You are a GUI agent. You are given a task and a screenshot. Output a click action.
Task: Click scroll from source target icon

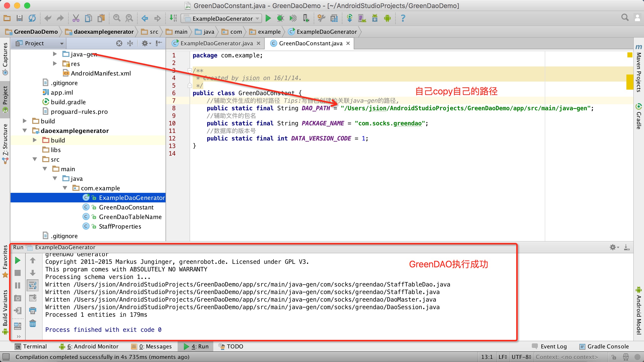coord(119,43)
